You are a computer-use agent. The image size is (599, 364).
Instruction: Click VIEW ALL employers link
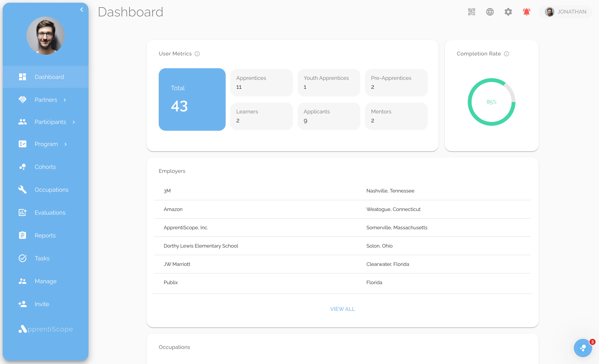(x=342, y=309)
